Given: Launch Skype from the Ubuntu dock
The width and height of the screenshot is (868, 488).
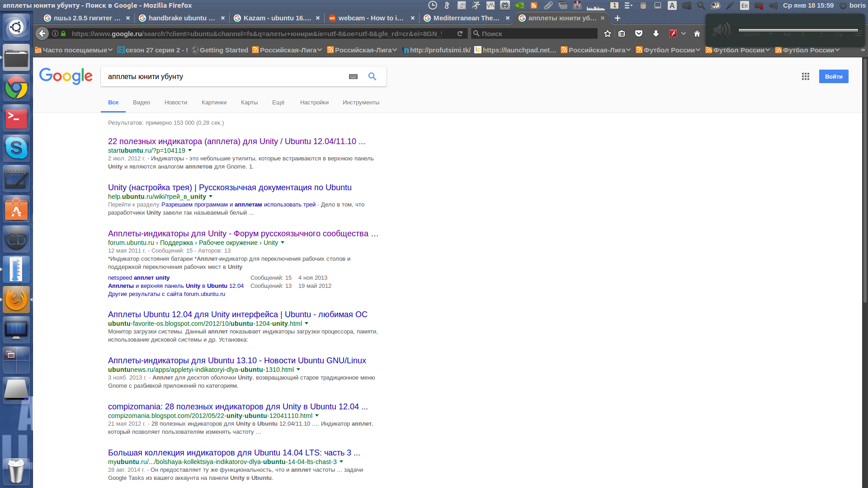Looking at the screenshot, I should tap(16, 148).
